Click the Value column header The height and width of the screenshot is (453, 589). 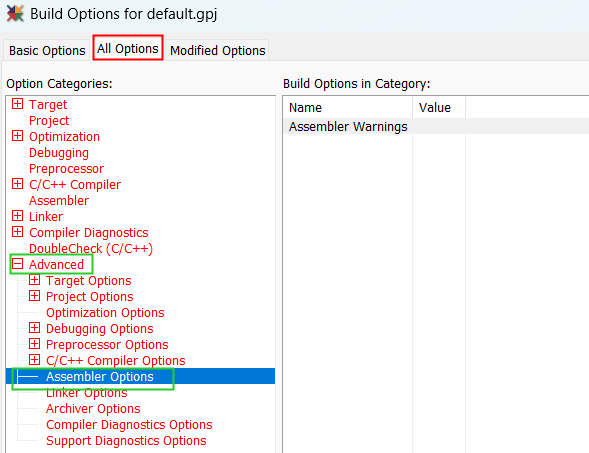coord(439,108)
